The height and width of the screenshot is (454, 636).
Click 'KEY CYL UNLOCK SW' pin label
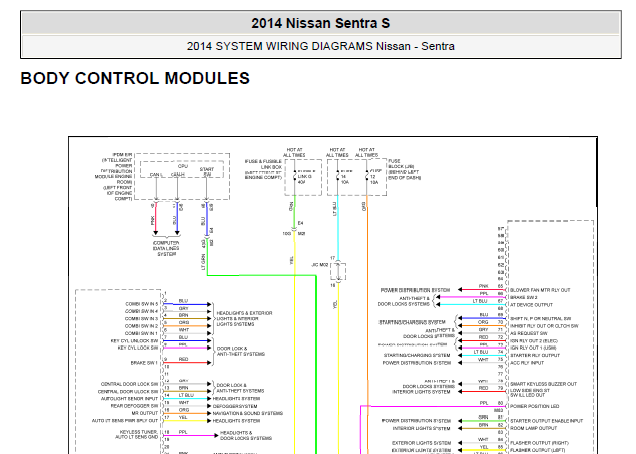tap(134, 341)
